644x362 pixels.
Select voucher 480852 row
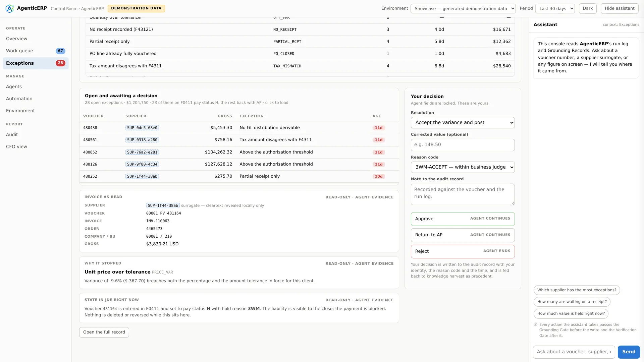point(239,153)
